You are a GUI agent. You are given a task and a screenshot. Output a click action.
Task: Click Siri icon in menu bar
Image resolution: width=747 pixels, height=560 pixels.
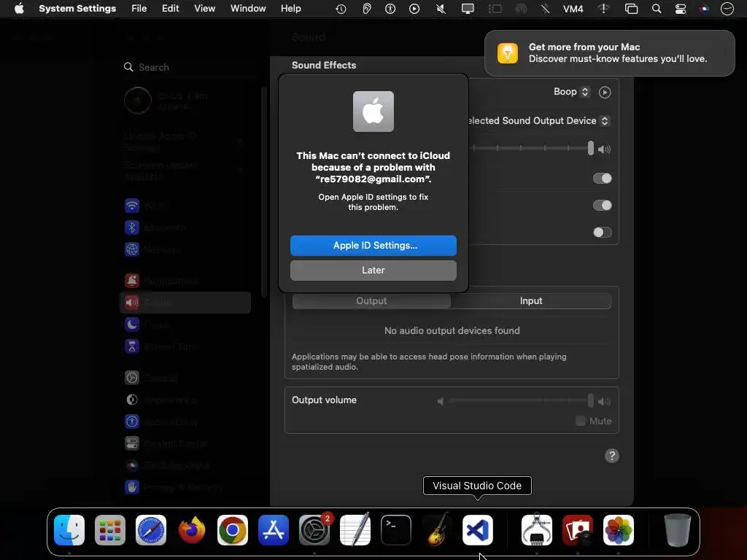tap(704, 9)
